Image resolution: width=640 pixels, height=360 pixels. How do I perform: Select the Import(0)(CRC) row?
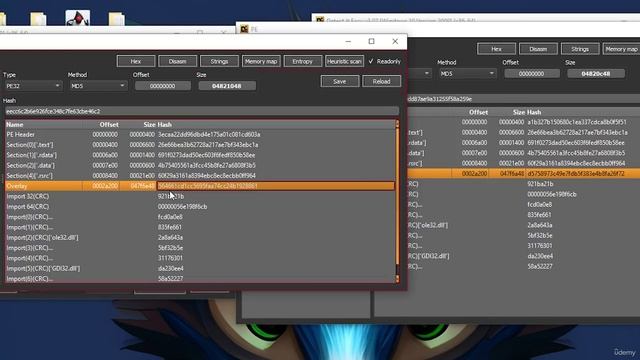pyautogui.click(x=200, y=217)
